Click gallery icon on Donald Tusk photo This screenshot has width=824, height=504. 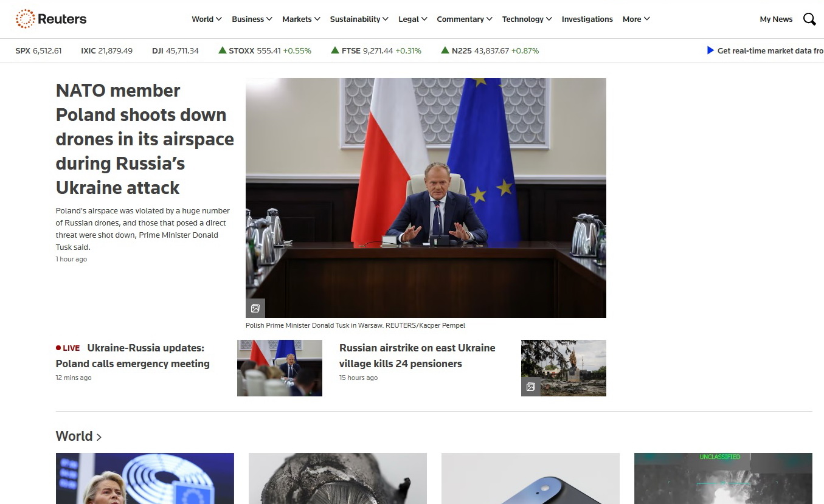255,308
